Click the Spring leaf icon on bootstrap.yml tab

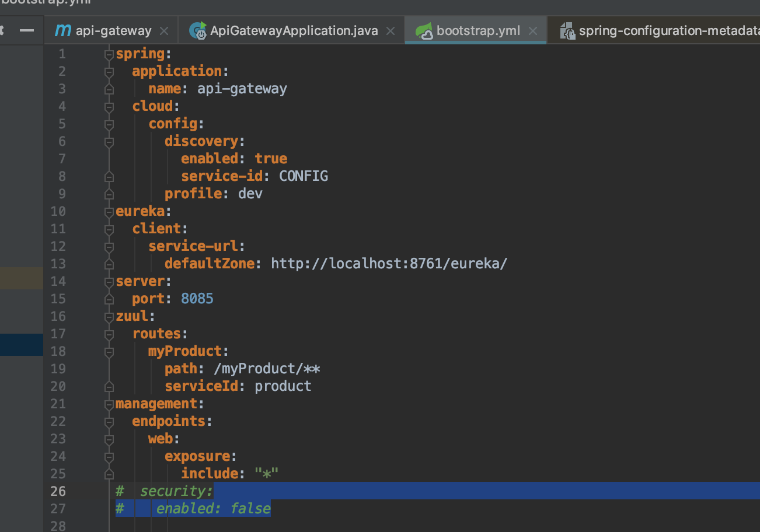coord(424,31)
